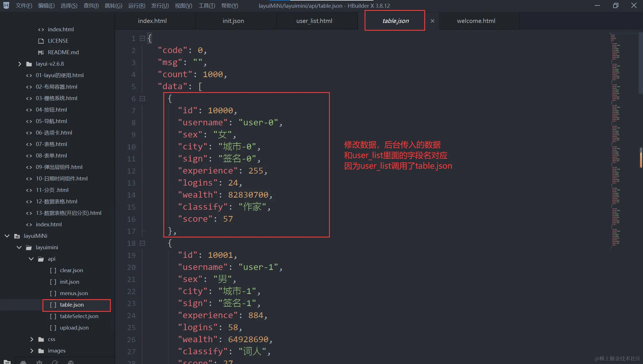Close the table.json tab with the X
The image size is (643, 364).
[433, 21]
